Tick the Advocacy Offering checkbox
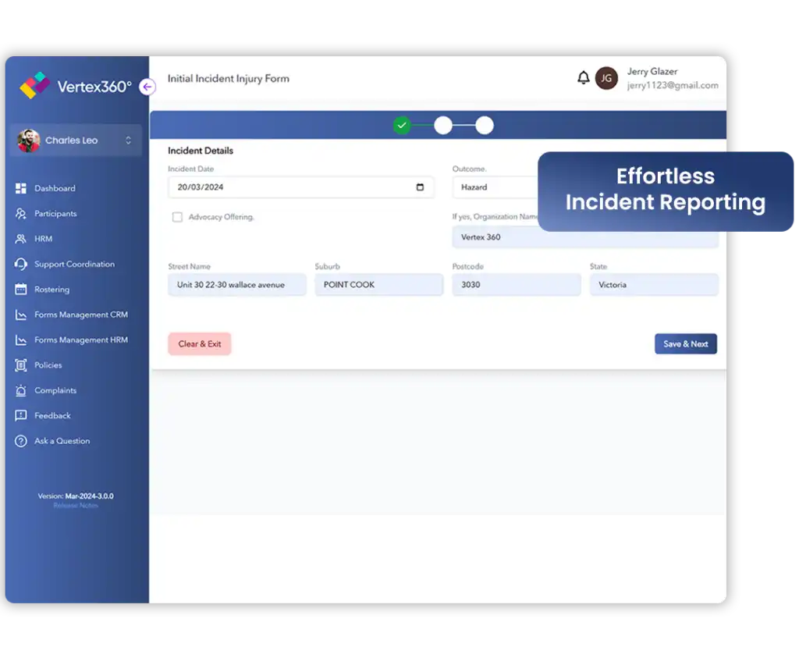The image size is (799, 672). (x=177, y=217)
